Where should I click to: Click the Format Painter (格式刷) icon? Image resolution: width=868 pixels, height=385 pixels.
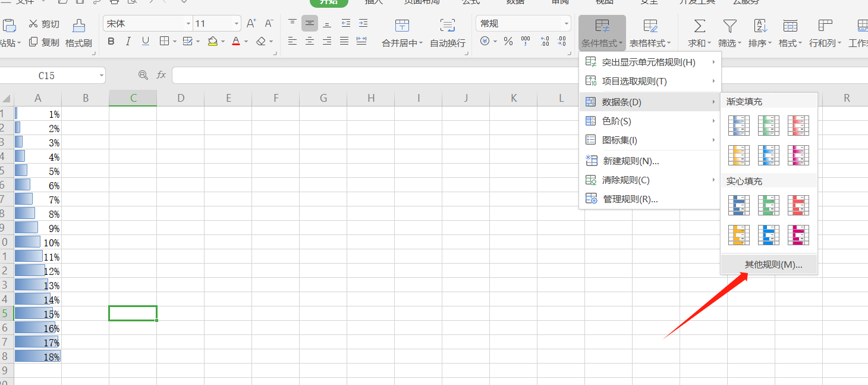(78, 26)
